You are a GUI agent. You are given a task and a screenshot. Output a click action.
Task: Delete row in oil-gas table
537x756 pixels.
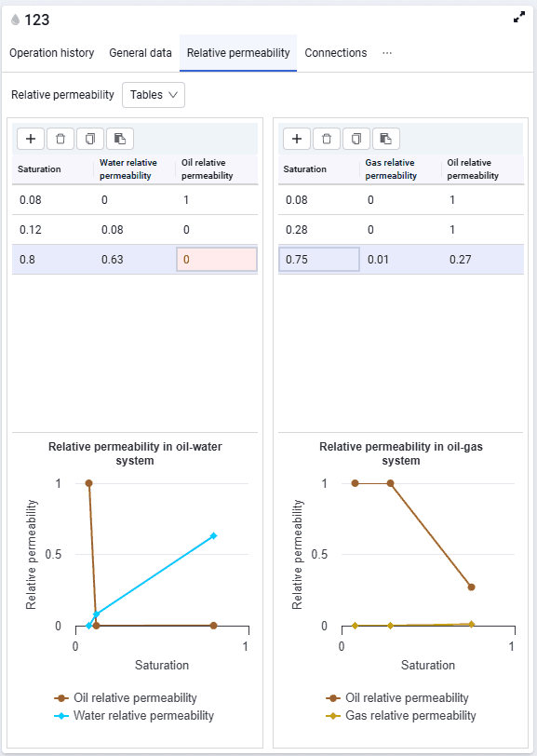click(x=327, y=139)
